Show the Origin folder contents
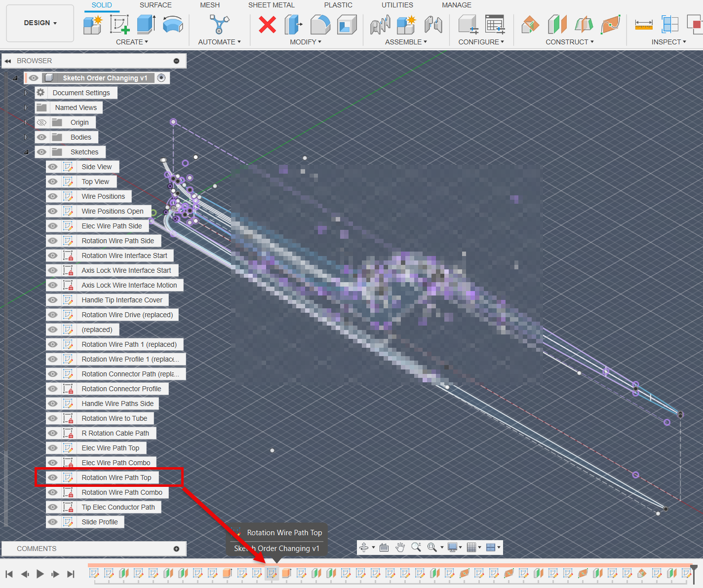The image size is (703, 588). click(26, 122)
